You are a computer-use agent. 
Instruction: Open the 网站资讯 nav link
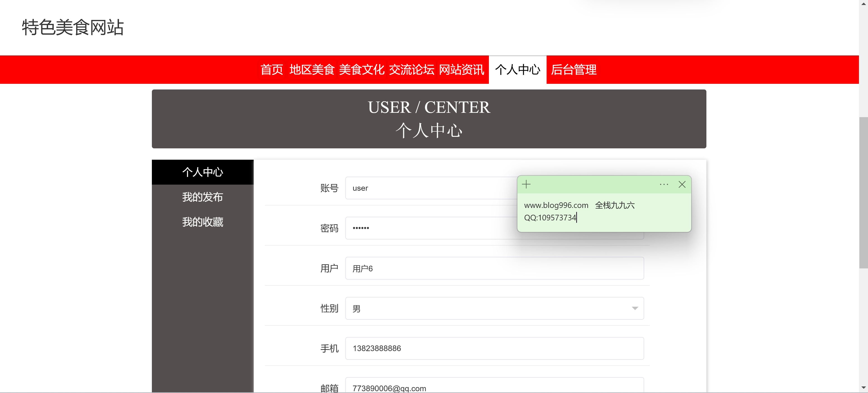[461, 70]
